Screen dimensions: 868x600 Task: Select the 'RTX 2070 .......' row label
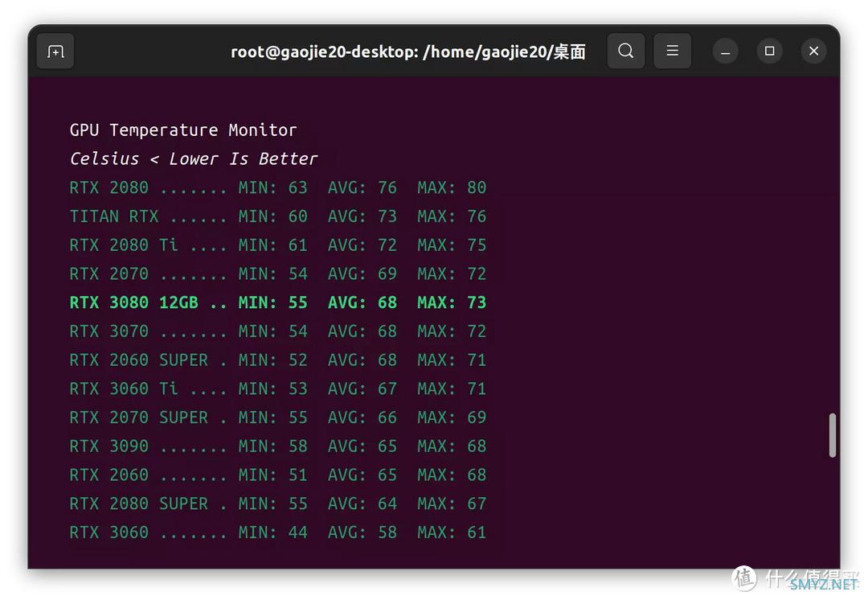pos(149,274)
